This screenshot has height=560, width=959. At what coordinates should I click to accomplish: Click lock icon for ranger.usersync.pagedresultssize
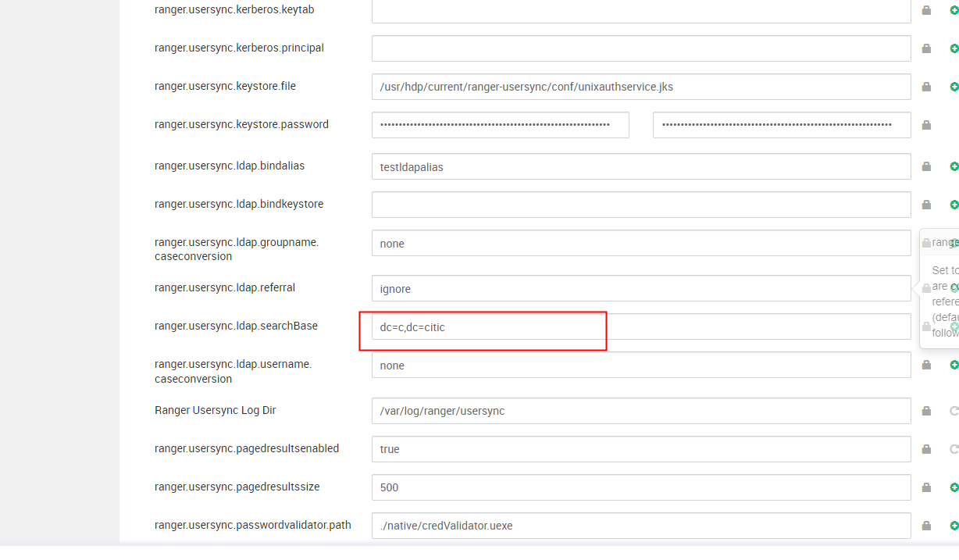[926, 487]
